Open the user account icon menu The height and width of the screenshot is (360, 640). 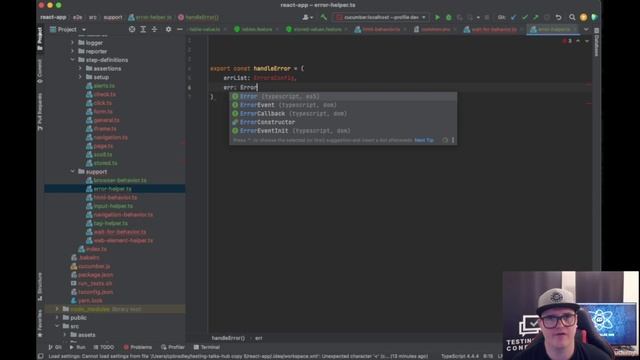point(307,18)
